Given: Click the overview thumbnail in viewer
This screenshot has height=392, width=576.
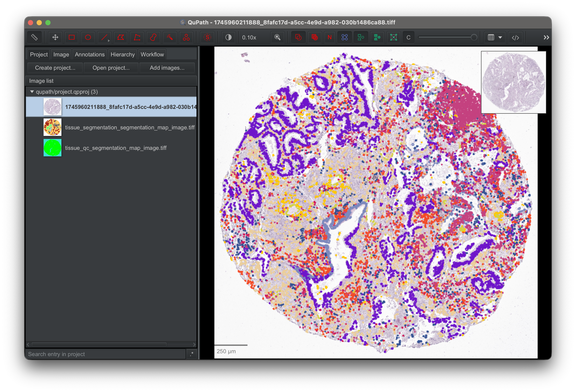Looking at the screenshot, I should point(513,82).
